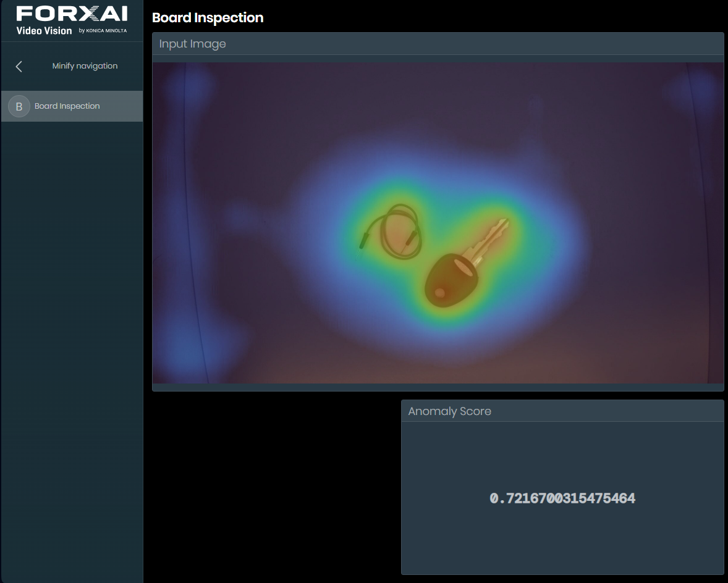Click the 'by KONICA MINOLTA' text
The image size is (728, 583).
pos(103,31)
